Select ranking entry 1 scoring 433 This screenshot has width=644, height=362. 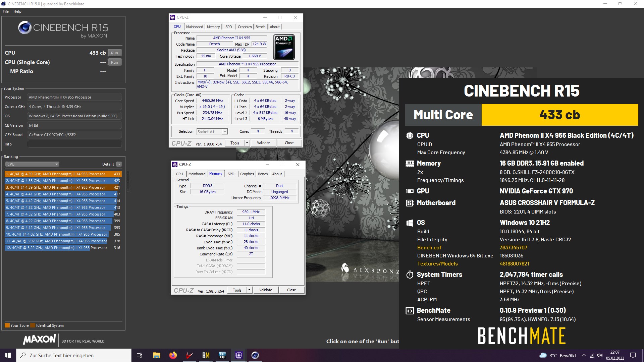point(63,174)
